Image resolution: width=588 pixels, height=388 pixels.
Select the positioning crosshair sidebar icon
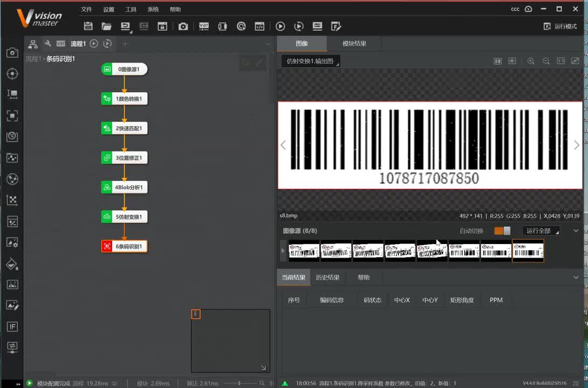click(12, 73)
